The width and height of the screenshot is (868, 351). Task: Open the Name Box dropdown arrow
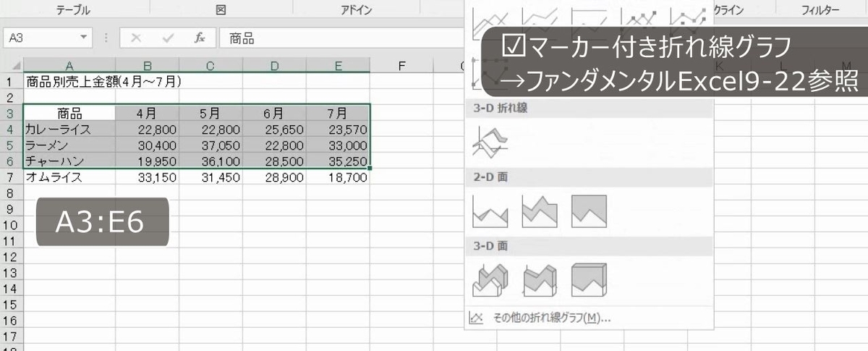pos(85,38)
